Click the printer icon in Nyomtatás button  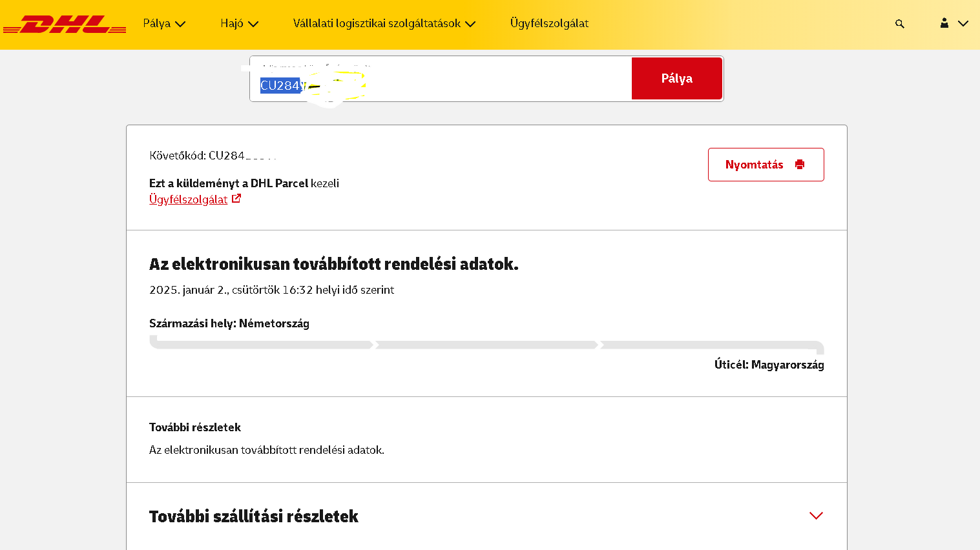pyautogui.click(x=800, y=165)
